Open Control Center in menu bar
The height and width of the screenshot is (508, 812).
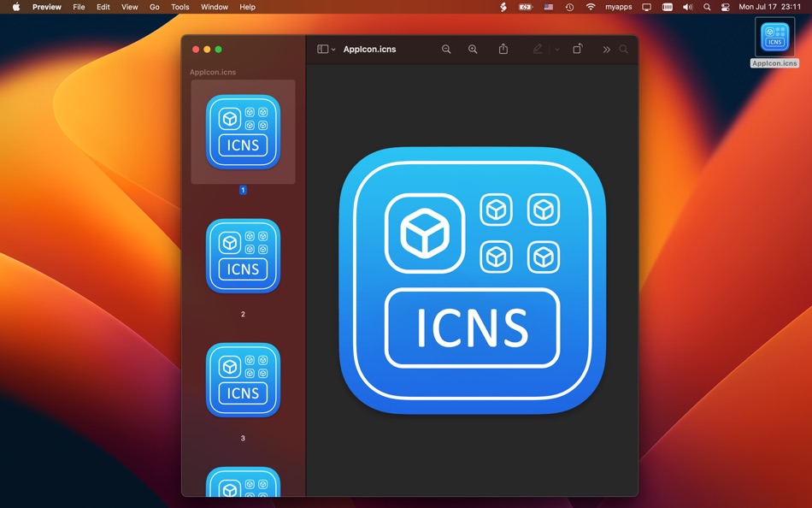[x=726, y=7]
